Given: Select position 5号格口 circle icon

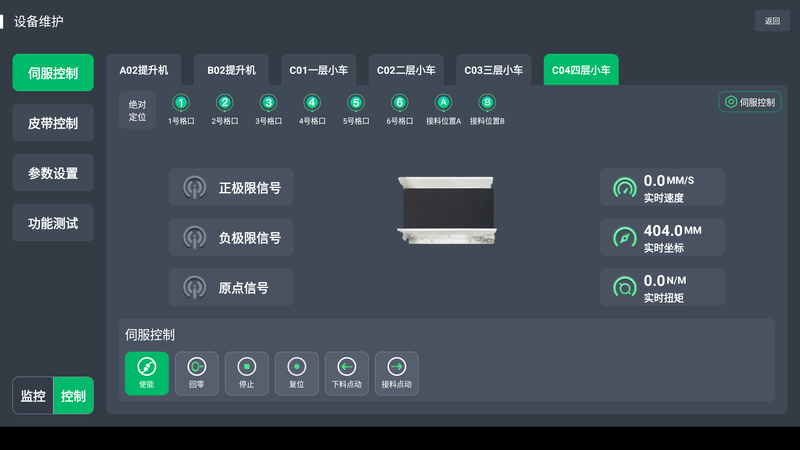Looking at the screenshot, I should point(356,103).
